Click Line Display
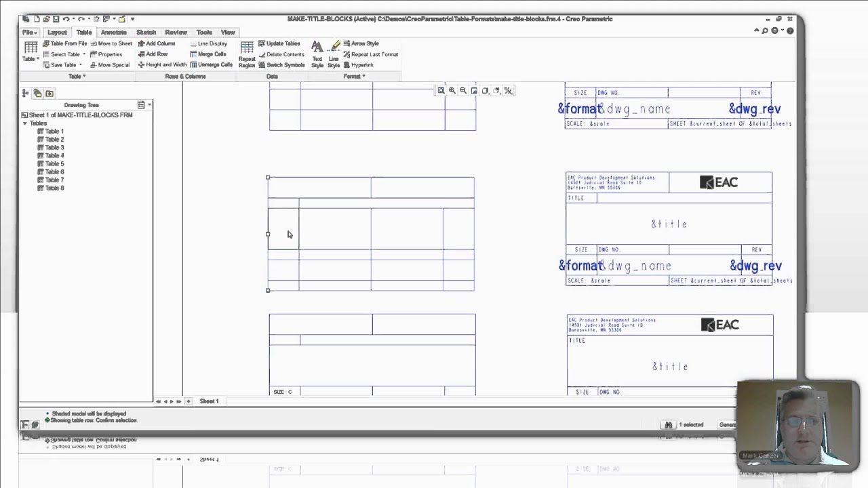Screen dimensions: 868x488 208,43
